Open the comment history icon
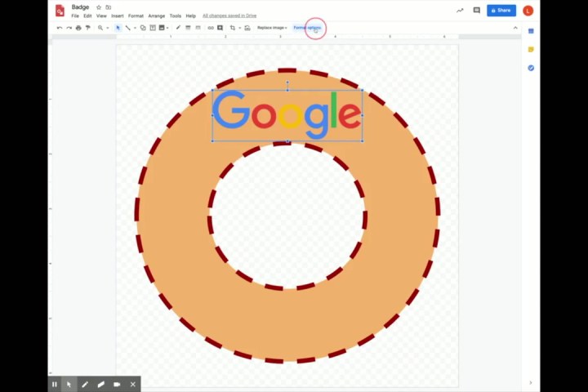Image resolution: width=588 pixels, height=392 pixels. click(477, 11)
